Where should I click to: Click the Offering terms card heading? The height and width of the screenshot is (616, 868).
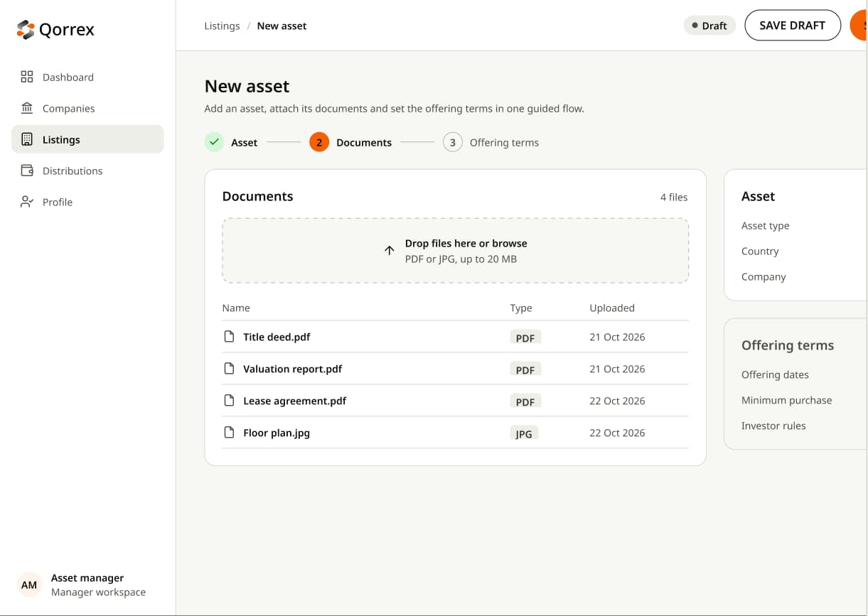[x=788, y=345]
